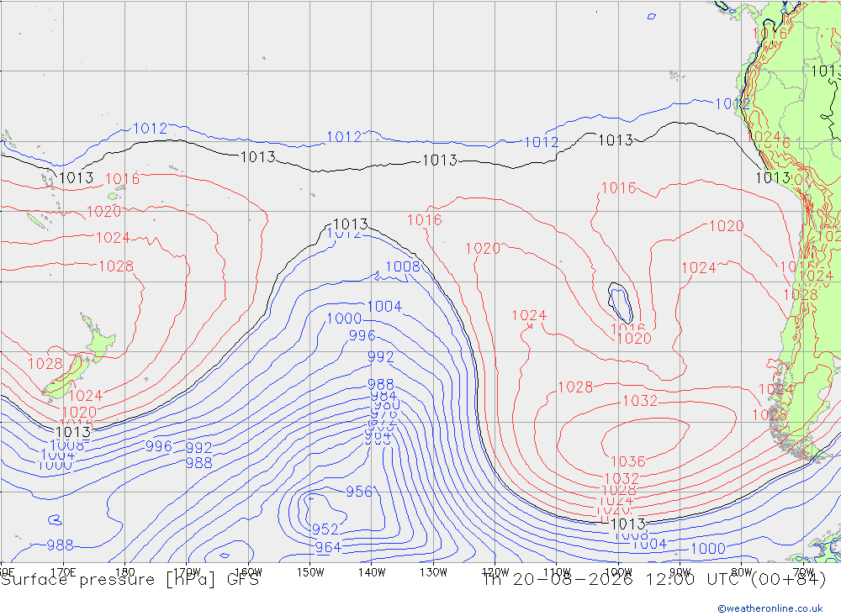
Task: Click New Zealand's North Island on the map
Action: [99, 339]
